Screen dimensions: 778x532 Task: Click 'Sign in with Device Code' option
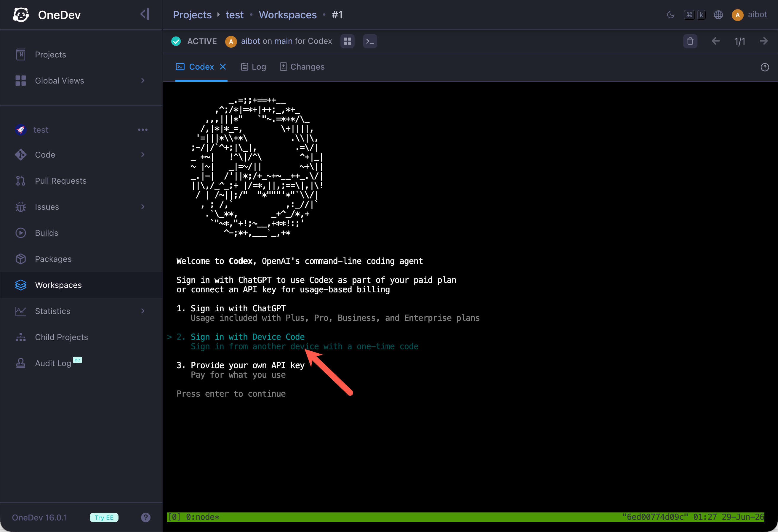[247, 337]
